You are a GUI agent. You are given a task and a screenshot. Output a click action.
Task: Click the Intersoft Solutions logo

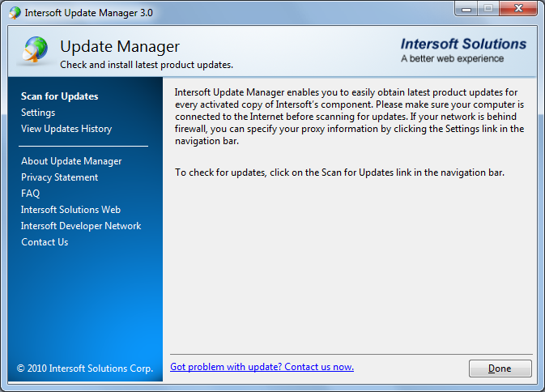pyautogui.click(x=463, y=50)
